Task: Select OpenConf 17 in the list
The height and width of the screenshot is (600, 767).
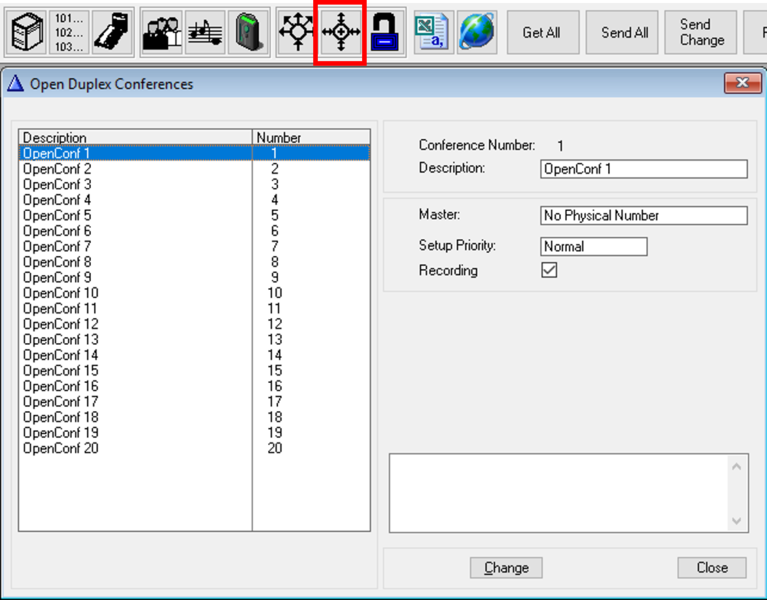Action: tap(194, 401)
